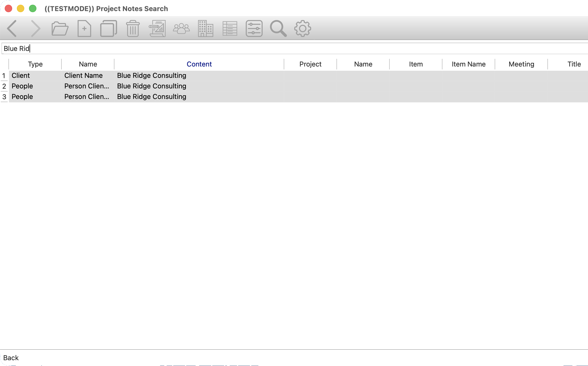Select the Client Name cell
This screenshot has height=366, width=588.
click(88, 76)
